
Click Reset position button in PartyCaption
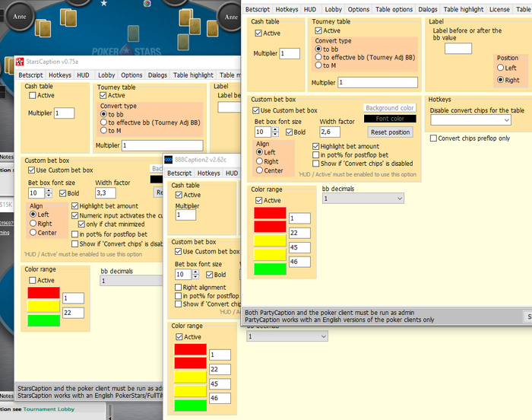point(390,132)
